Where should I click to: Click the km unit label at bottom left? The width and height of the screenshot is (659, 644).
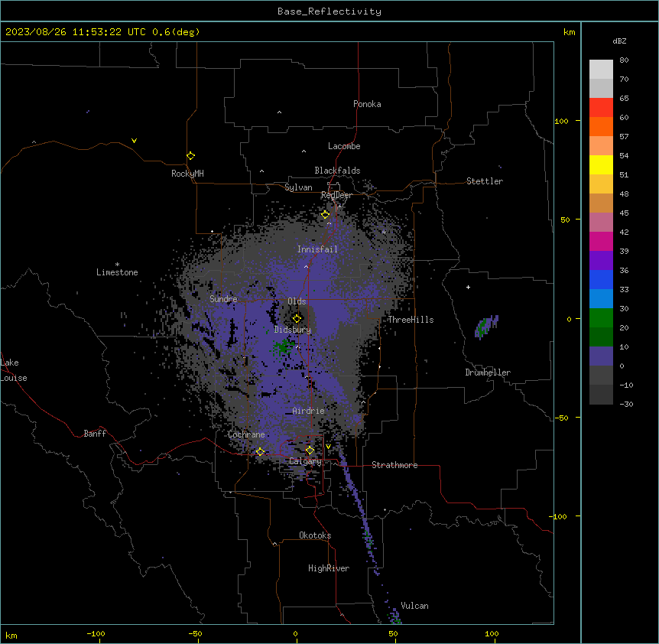11,635
